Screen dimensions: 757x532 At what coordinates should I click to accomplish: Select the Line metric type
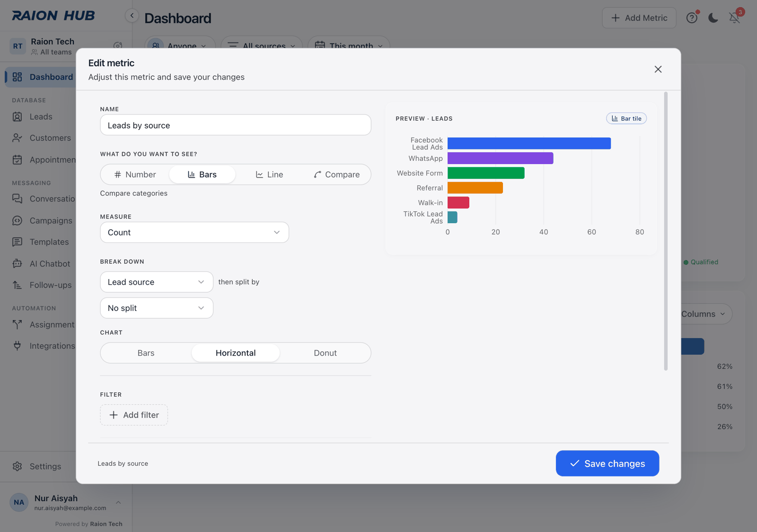[269, 174]
